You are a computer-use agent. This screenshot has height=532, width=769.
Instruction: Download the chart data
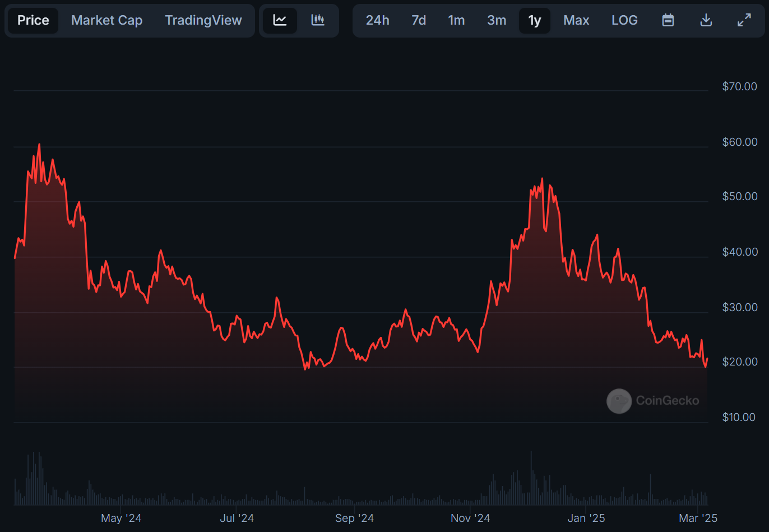[x=706, y=20]
